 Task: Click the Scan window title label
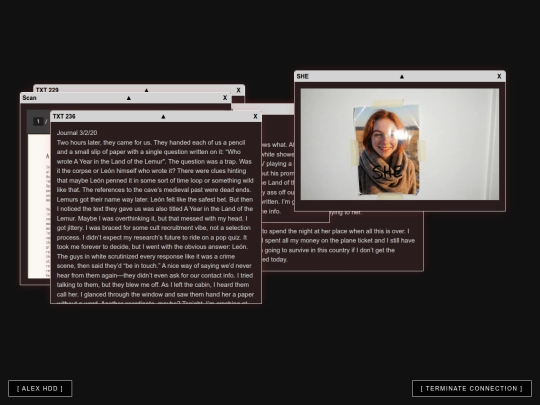coord(29,98)
